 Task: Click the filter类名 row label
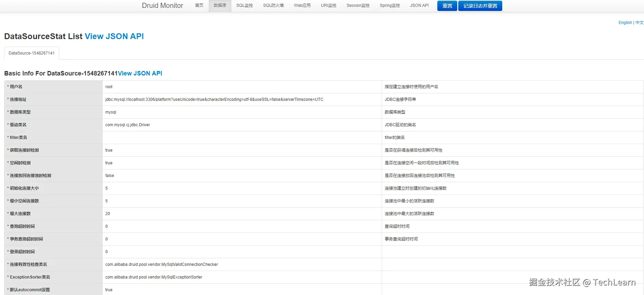[x=18, y=138]
